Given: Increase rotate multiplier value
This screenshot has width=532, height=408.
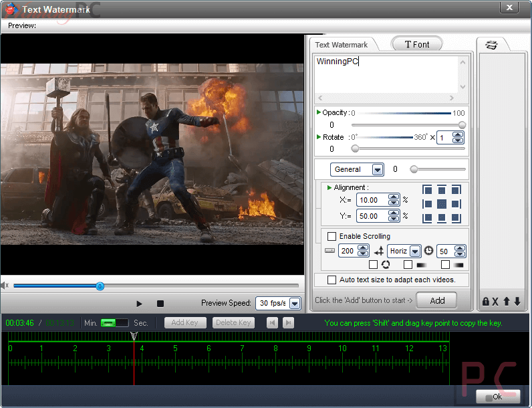Looking at the screenshot, I should (x=458, y=134).
